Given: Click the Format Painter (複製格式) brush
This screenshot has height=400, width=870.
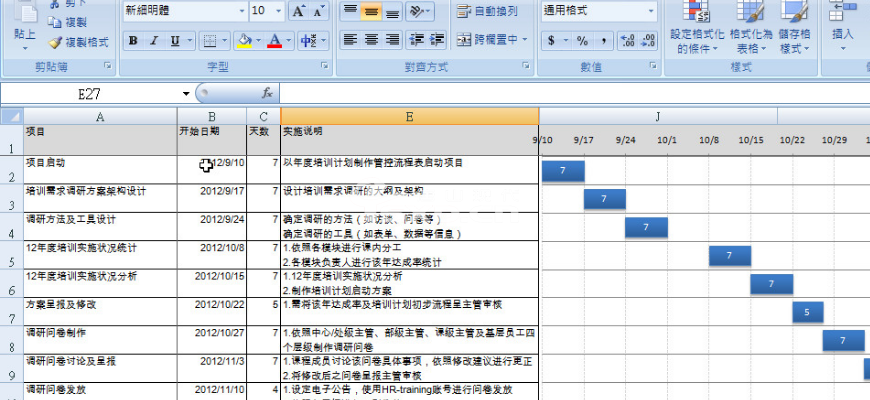Looking at the screenshot, I should point(78,42).
